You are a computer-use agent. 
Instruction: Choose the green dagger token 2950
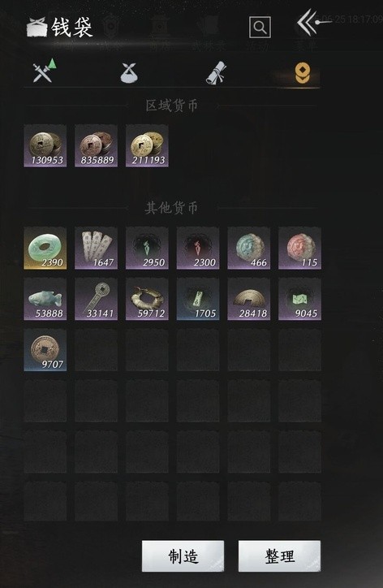(148, 248)
